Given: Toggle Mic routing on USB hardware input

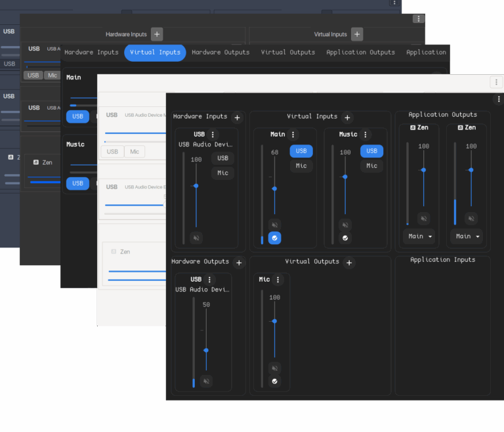Looking at the screenshot, I should (x=222, y=173).
